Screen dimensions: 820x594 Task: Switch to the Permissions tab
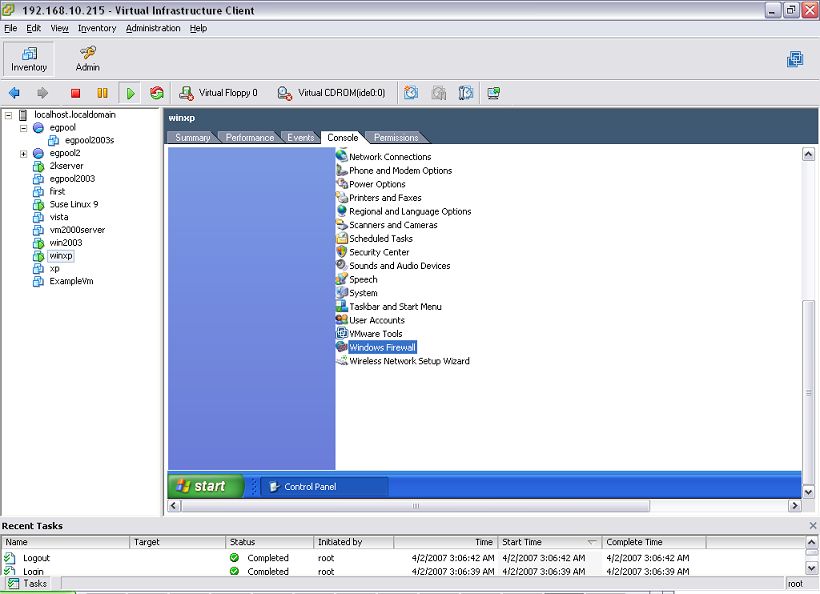[x=396, y=138]
